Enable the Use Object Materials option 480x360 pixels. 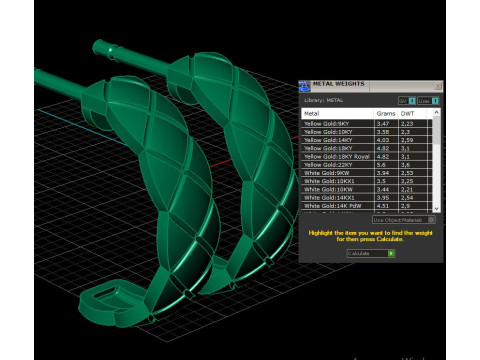click(404, 220)
